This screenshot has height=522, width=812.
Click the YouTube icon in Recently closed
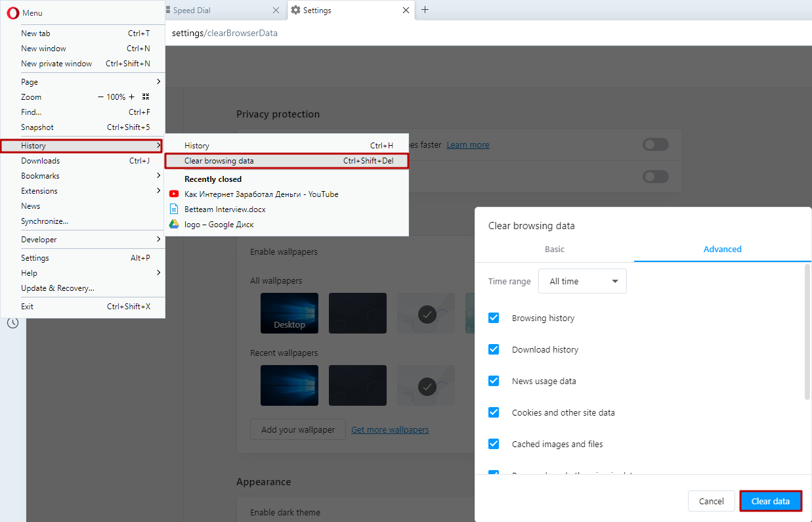tap(174, 194)
